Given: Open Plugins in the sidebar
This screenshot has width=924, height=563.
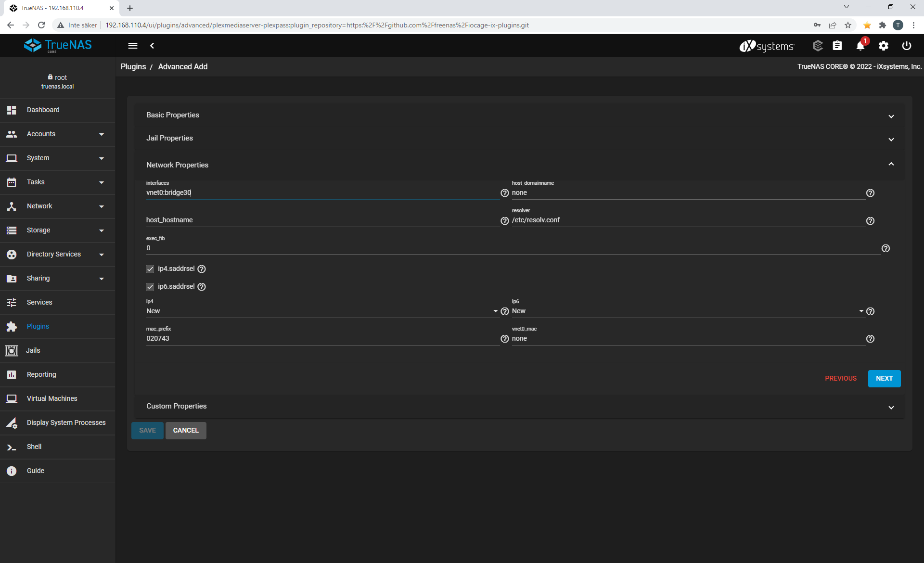Looking at the screenshot, I should click(58, 327).
